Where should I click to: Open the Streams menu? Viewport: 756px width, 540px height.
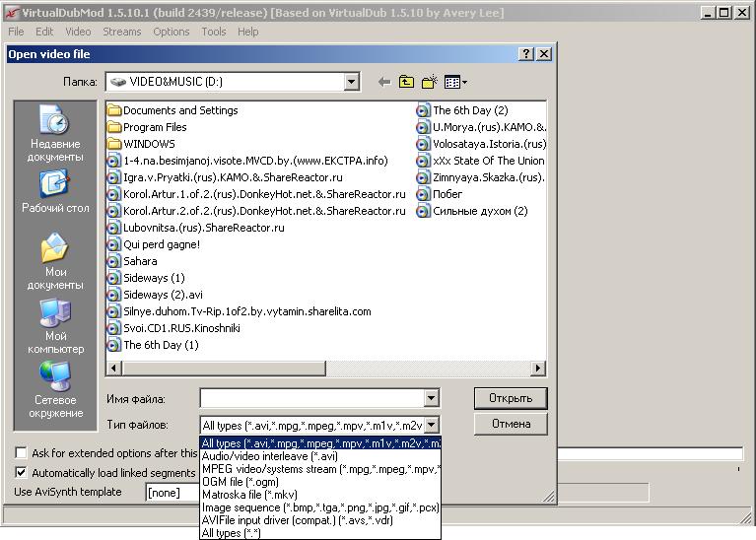[122, 32]
